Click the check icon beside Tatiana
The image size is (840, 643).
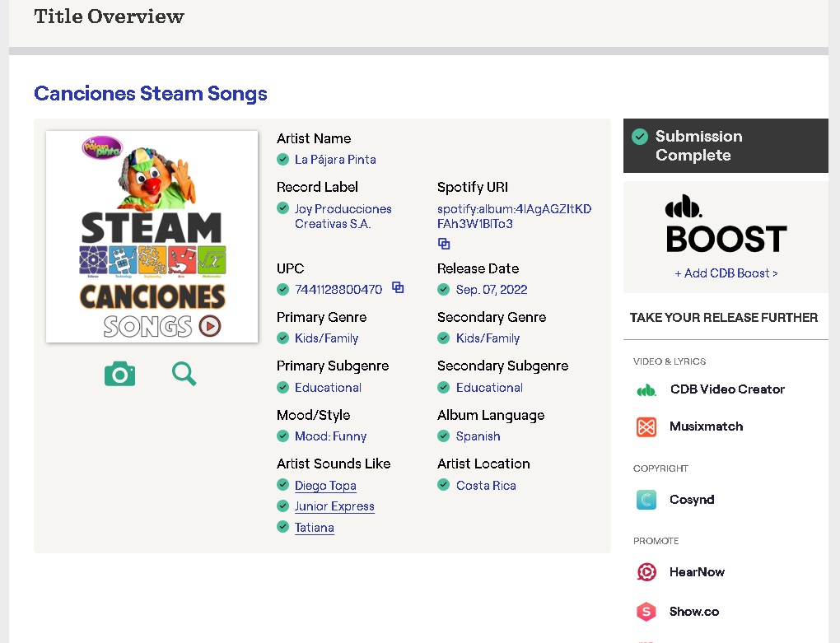[x=282, y=527]
